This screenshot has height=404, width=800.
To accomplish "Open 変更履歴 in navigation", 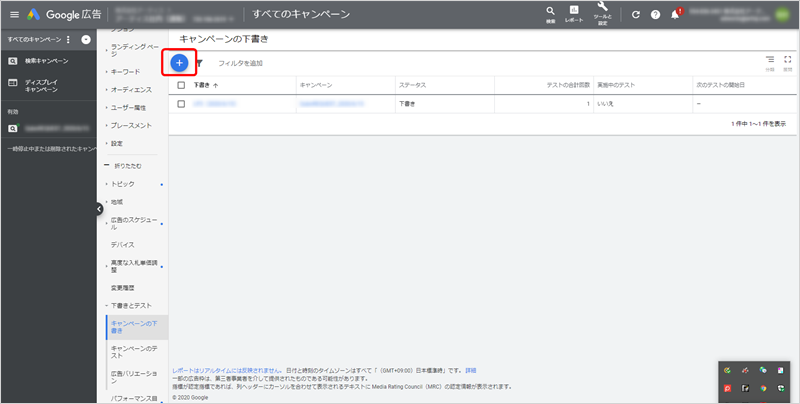I will coord(122,288).
